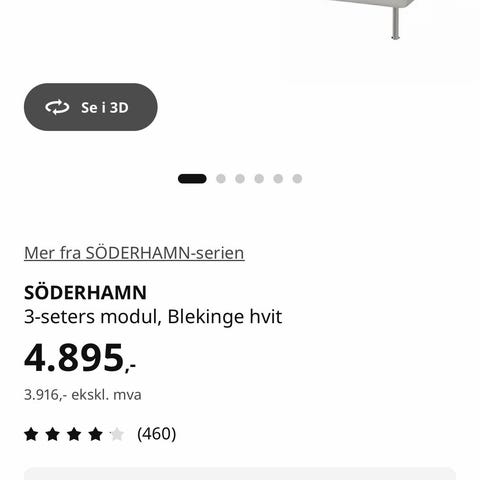
Task: Click the 3-seters modul, Blekinge hvit description
Action: (153, 317)
